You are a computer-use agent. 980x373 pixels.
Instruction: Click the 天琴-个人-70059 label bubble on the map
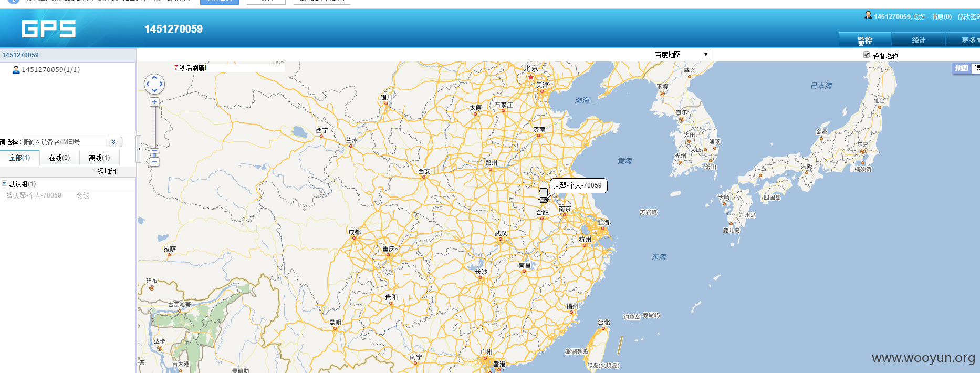[578, 185]
